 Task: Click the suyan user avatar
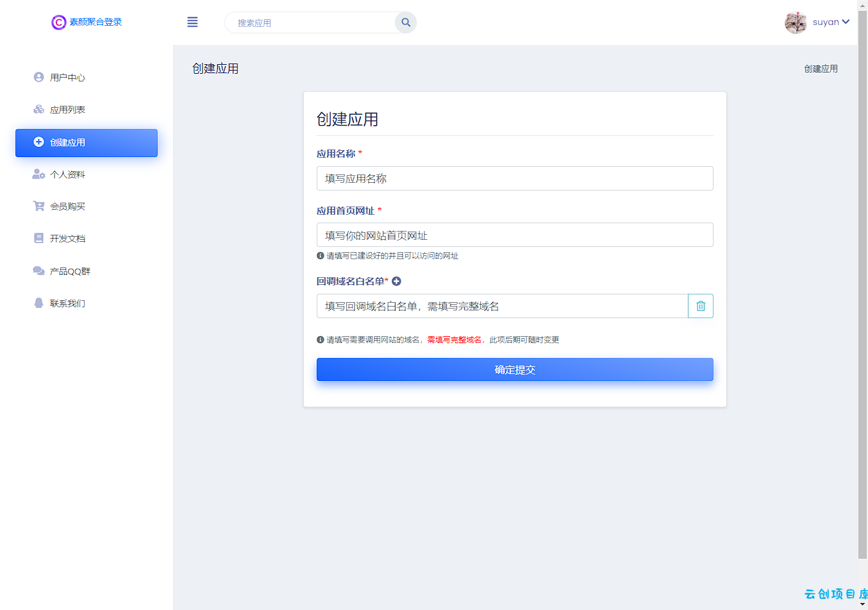point(796,22)
